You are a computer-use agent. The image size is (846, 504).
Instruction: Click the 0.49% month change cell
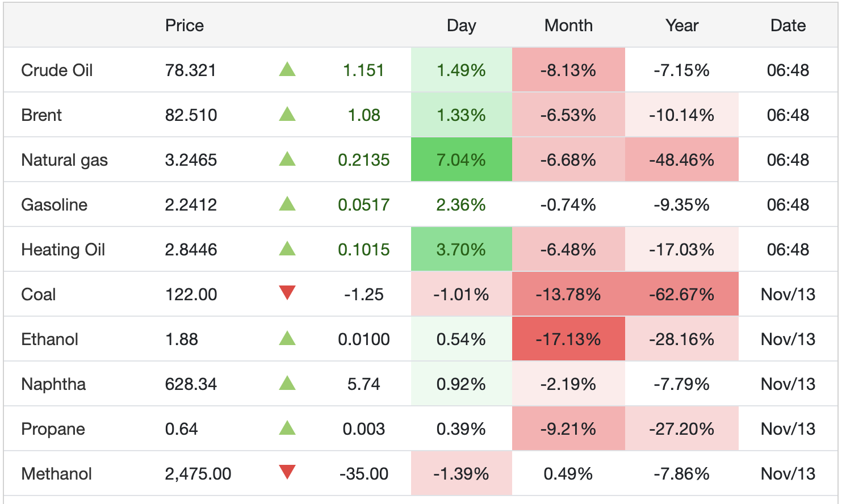point(568,473)
